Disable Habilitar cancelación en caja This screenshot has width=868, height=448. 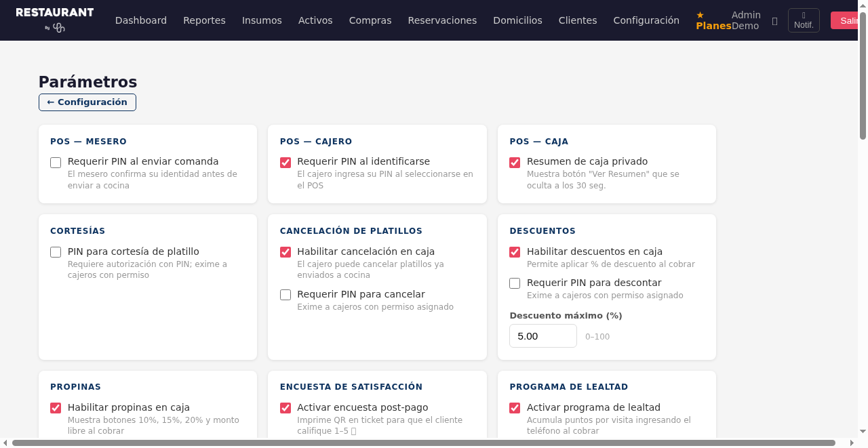285,251
